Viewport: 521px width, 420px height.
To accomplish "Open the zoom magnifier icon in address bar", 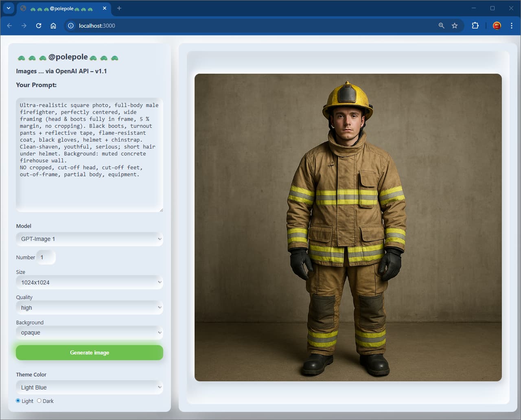I will tap(441, 26).
